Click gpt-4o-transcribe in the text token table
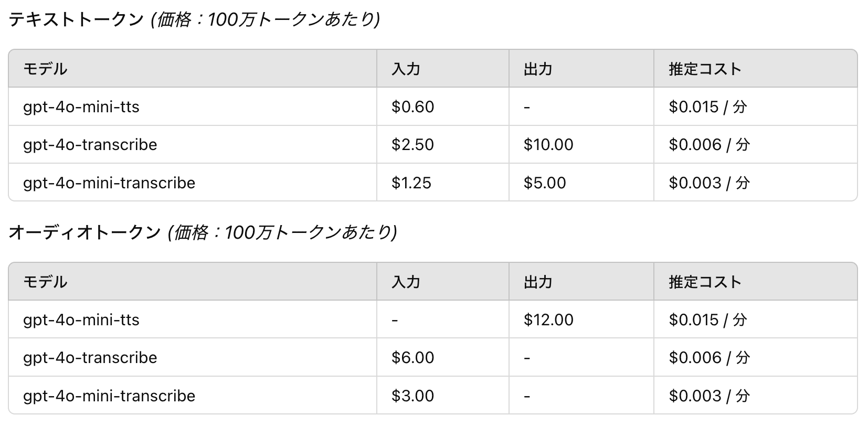This screenshot has width=868, height=426. 90,145
